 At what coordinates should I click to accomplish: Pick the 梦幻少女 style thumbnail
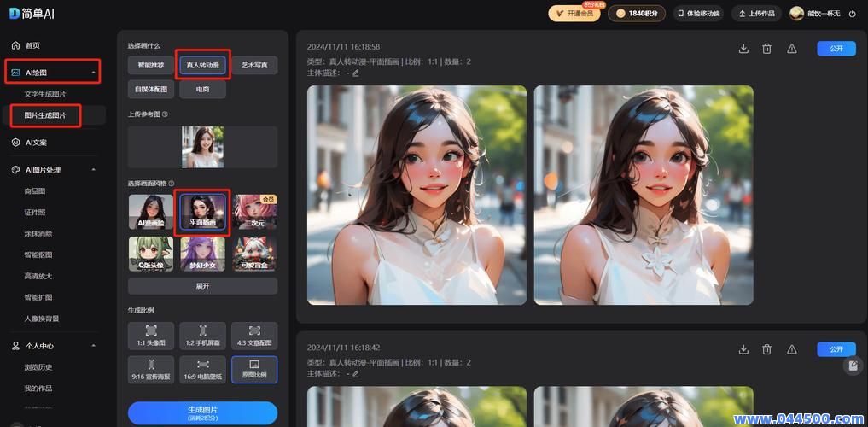(202, 254)
